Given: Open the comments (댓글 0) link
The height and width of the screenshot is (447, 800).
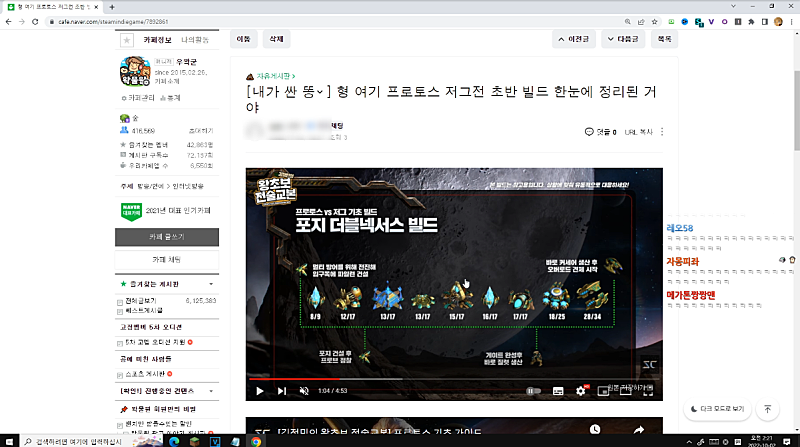Looking at the screenshot, I should 601,132.
